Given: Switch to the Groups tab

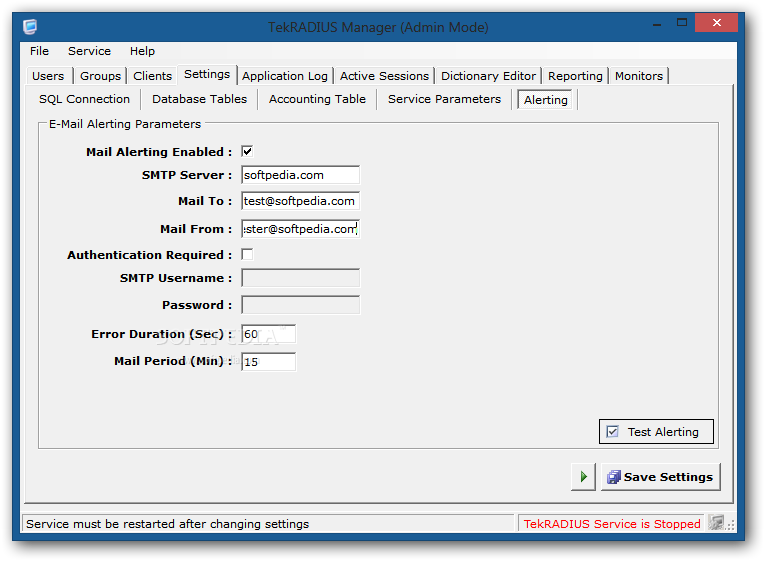Looking at the screenshot, I should click(100, 76).
